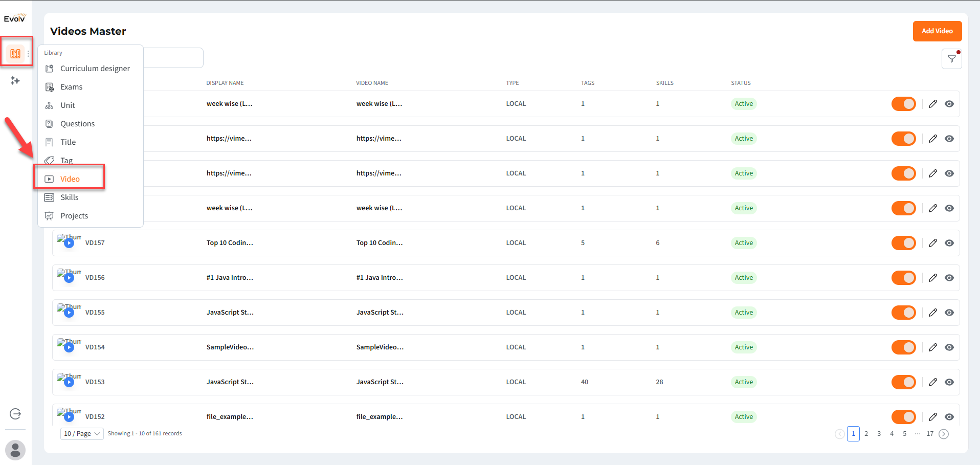Open the filter funnel icon
The width and height of the screenshot is (980, 465).
click(x=952, y=59)
